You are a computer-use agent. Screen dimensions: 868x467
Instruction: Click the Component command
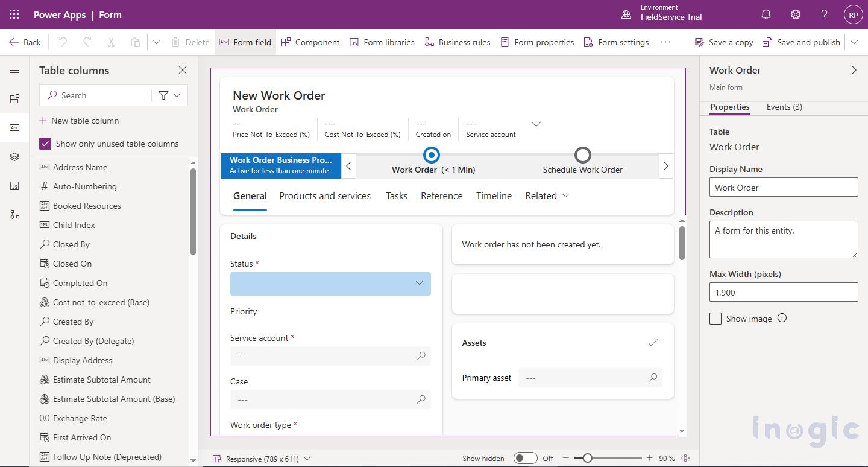pos(310,42)
